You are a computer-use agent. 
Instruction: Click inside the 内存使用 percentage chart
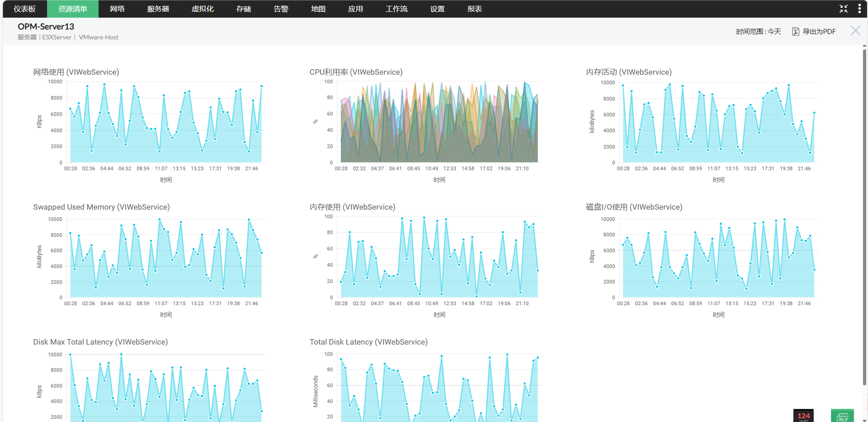[439, 257]
